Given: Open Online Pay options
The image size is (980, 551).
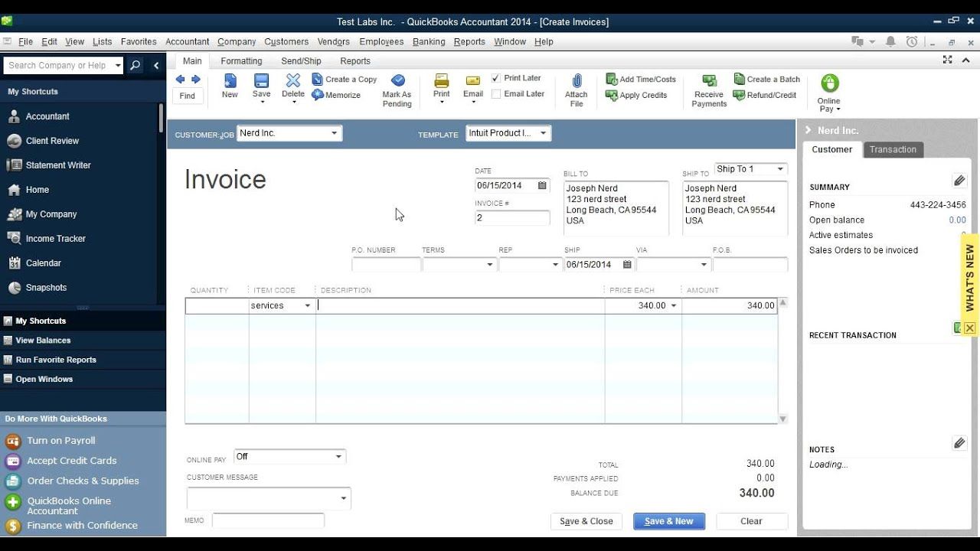Looking at the screenshot, I should pyautogui.click(x=829, y=93).
